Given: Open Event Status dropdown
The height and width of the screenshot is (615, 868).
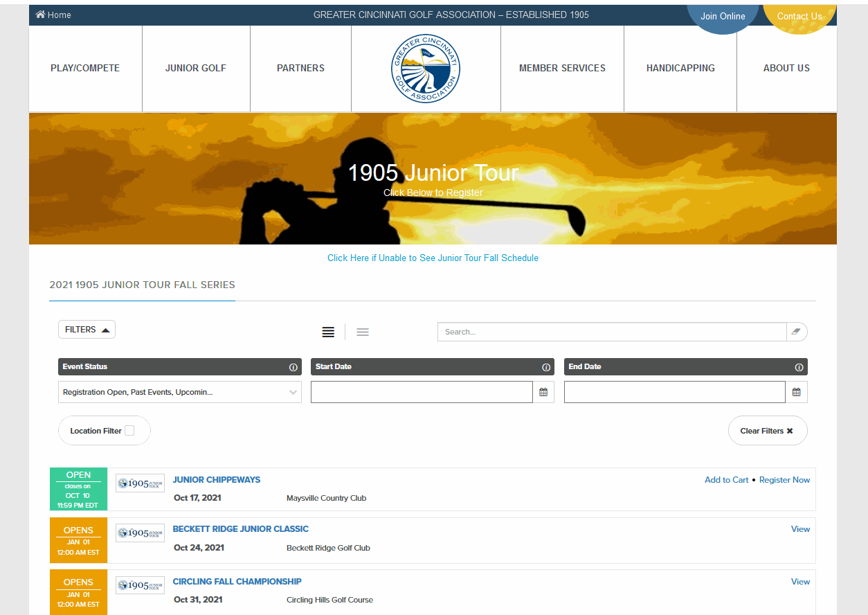Looking at the screenshot, I should coord(180,392).
